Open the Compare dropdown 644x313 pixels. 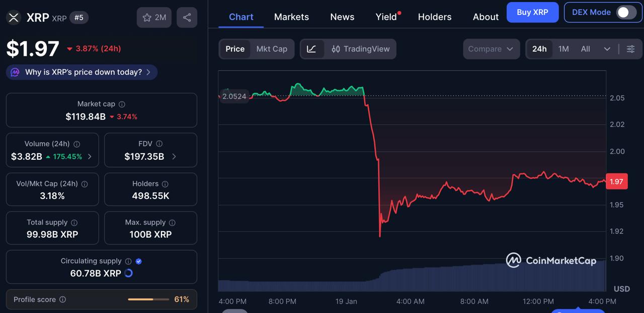pos(491,49)
